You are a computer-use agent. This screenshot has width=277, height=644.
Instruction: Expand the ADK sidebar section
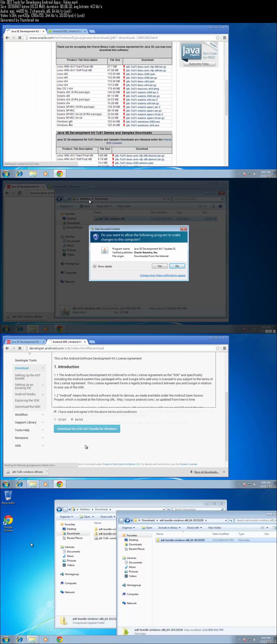[29, 446]
